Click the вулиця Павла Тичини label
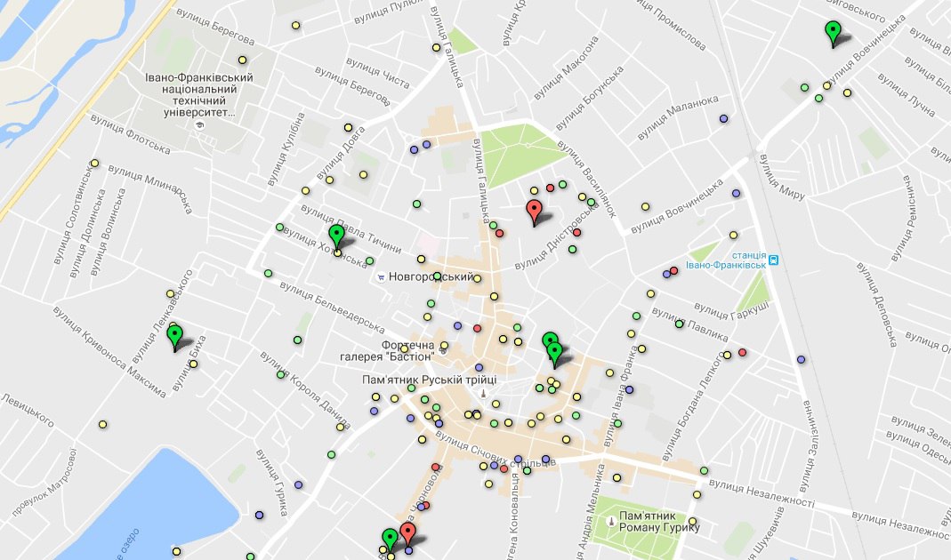This screenshot has width=951, height=560. tap(351, 229)
